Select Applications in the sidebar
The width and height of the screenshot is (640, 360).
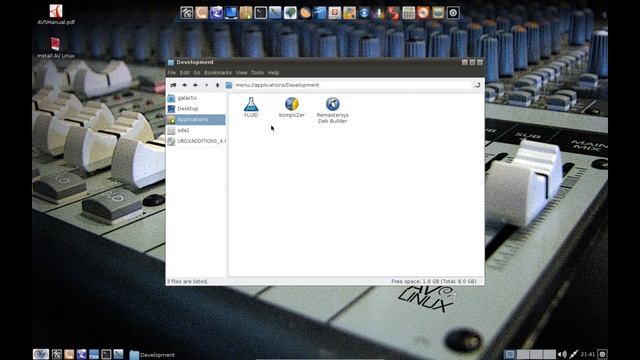click(x=196, y=120)
